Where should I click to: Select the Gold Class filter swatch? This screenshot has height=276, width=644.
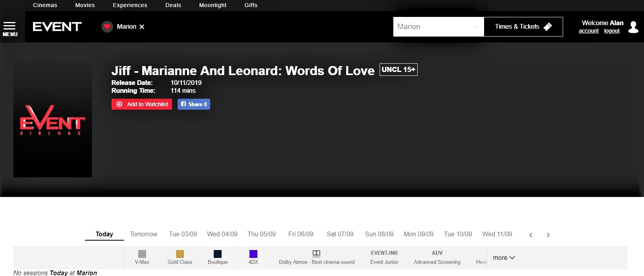pyautogui.click(x=180, y=254)
